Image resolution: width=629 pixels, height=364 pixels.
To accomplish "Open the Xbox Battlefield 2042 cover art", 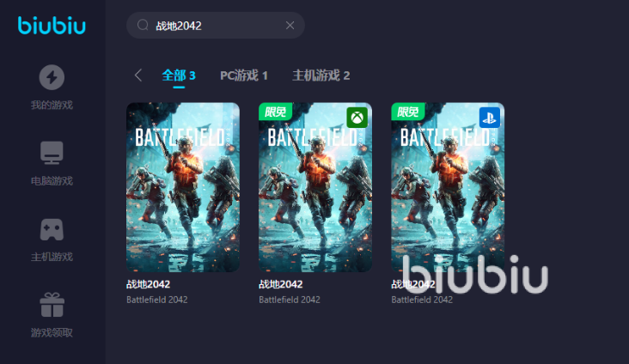I will click(x=315, y=197).
